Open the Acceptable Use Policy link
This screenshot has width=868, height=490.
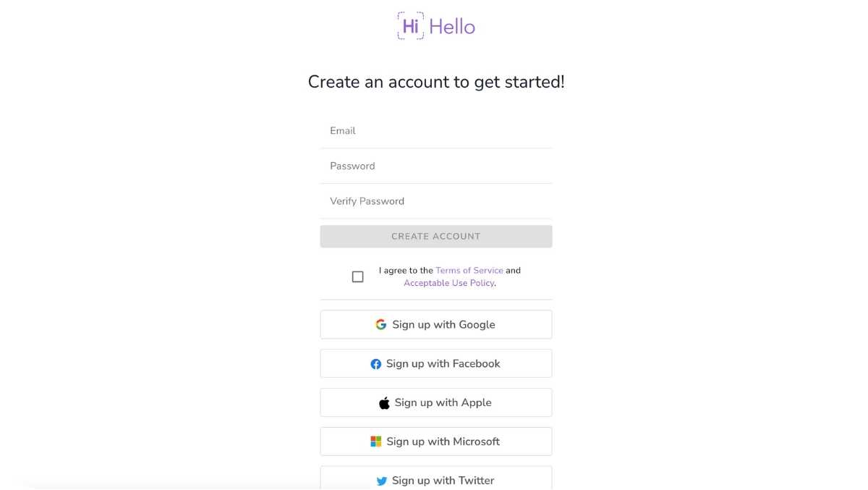tap(448, 283)
